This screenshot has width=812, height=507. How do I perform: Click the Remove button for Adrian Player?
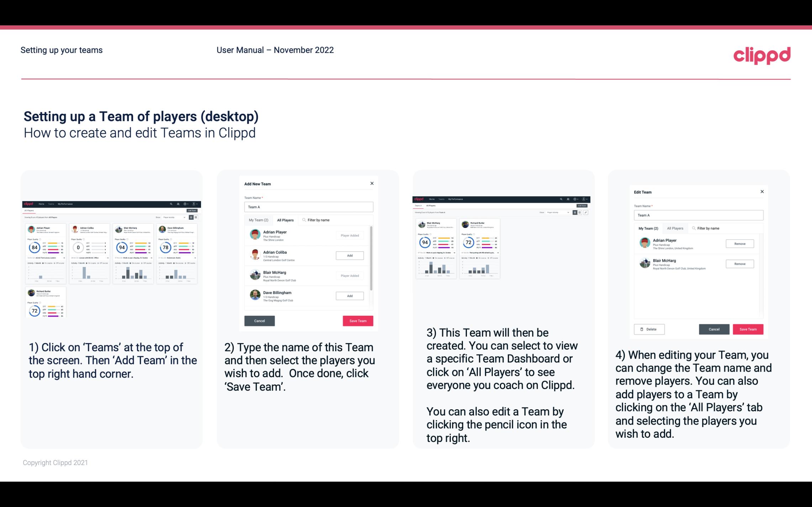pos(739,244)
